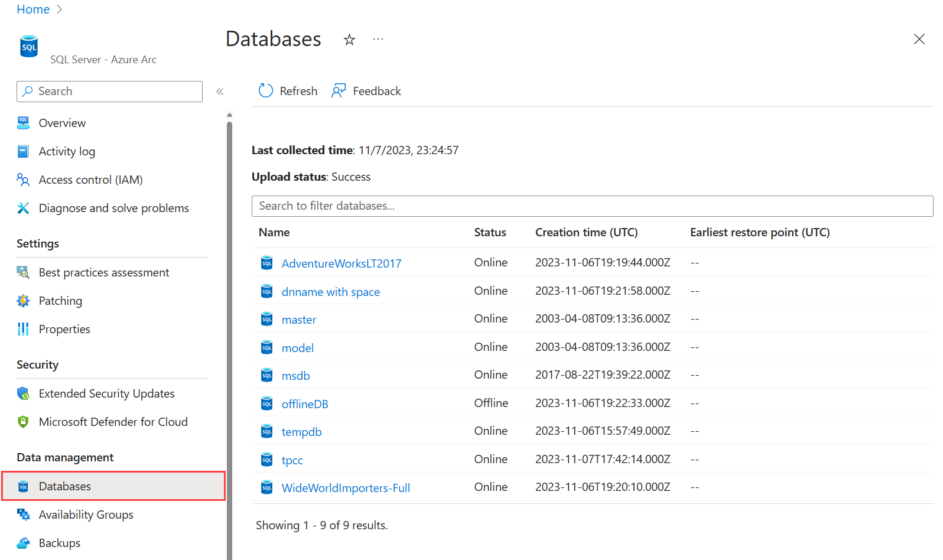
Task: Click the Diagnose and solve problems wrench icon
Action: (x=23, y=208)
